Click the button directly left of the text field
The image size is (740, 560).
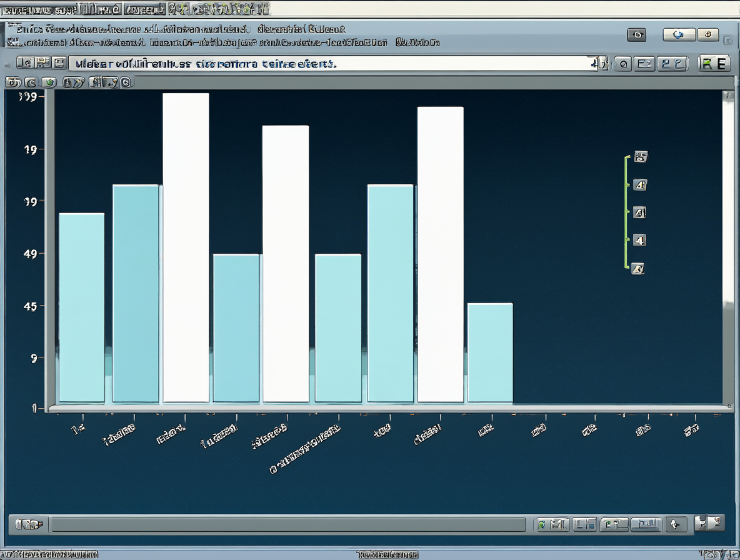(59, 62)
